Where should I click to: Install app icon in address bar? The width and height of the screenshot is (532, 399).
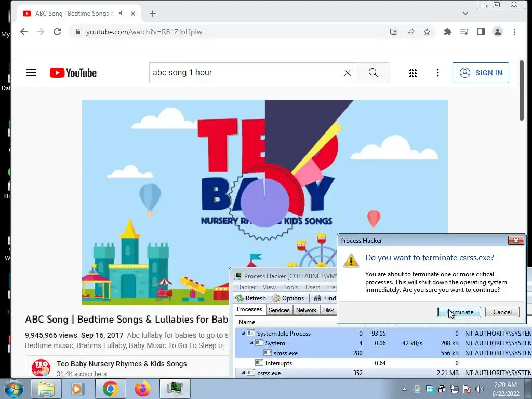coord(394,32)
